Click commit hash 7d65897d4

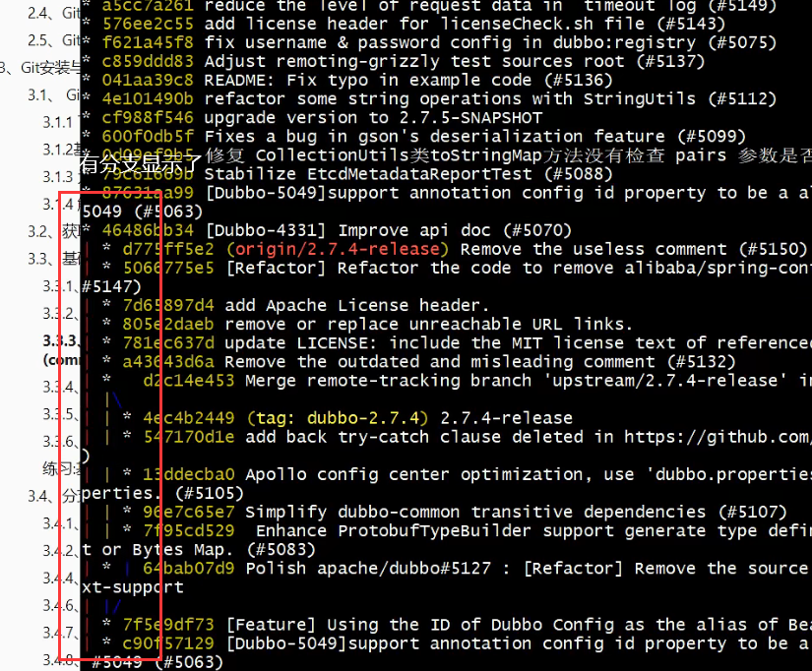[168, 305]
